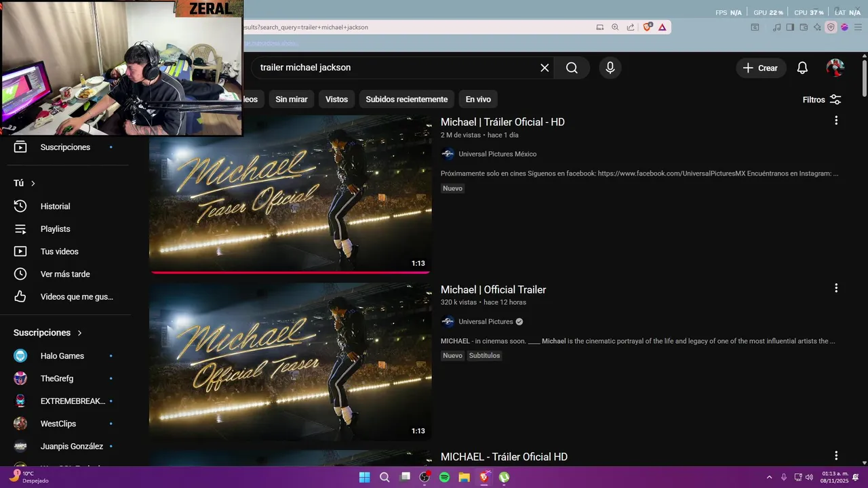Screen dimensions: 868x488
Task: Click the magnifier search button
Action: tap(572, 68)
